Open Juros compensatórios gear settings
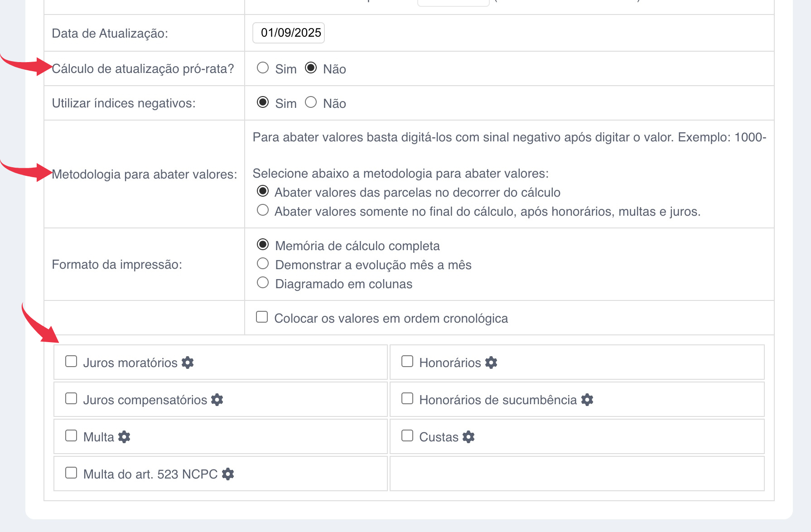811x532 pixels. click(x=217, y=400)
